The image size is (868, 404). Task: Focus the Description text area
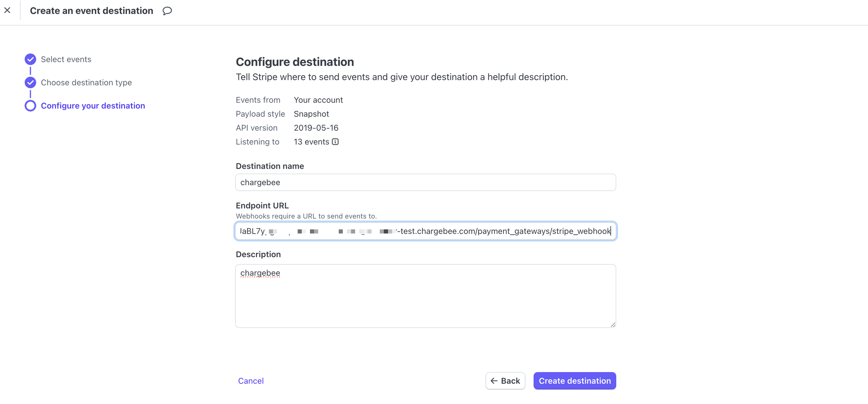pyautogui.click(x=425, y=296)
